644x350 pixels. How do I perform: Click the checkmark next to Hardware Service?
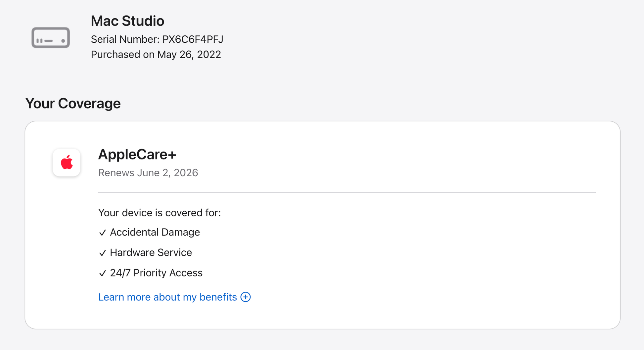[x=103, y=253]
